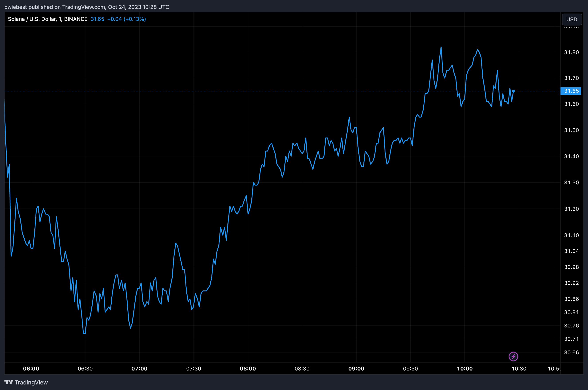This screenshot has height=390, width=588.
Task: Click the 31.80 price scale label
Action: 571,52
